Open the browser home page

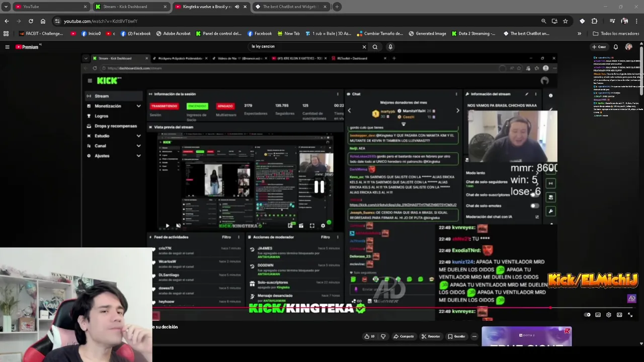(x=43, y=21)
